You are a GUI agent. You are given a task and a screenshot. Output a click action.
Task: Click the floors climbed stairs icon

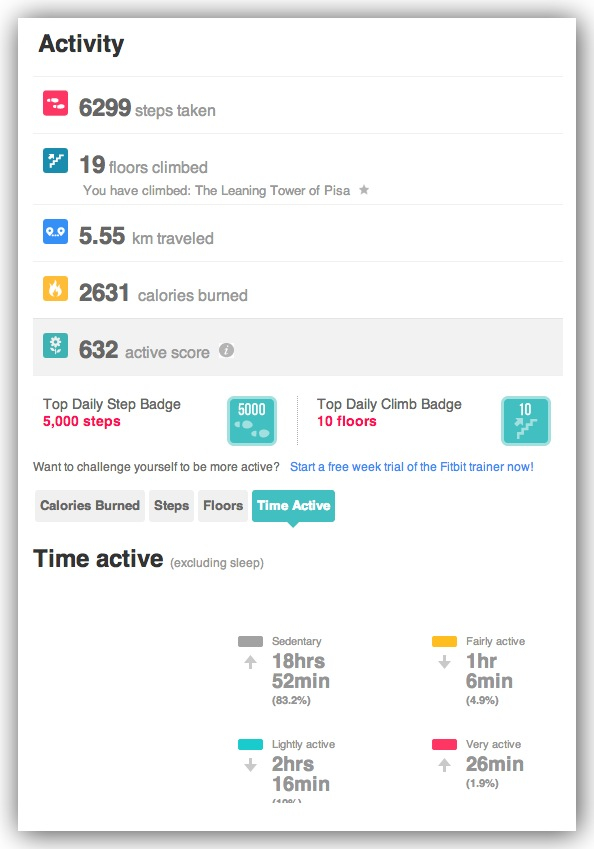[55, 160]
